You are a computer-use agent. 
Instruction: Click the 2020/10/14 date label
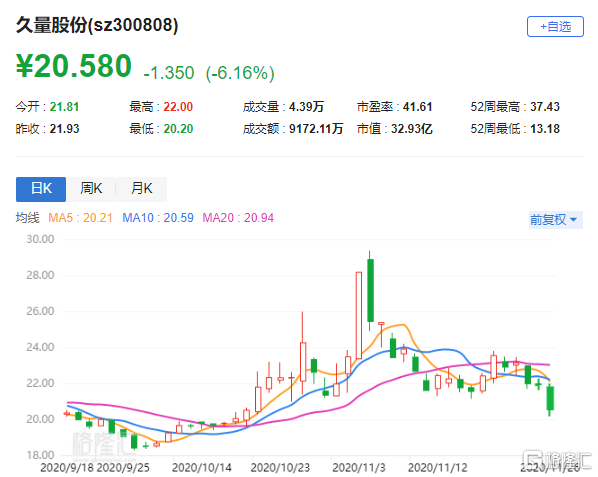click(x=202, y=468)
